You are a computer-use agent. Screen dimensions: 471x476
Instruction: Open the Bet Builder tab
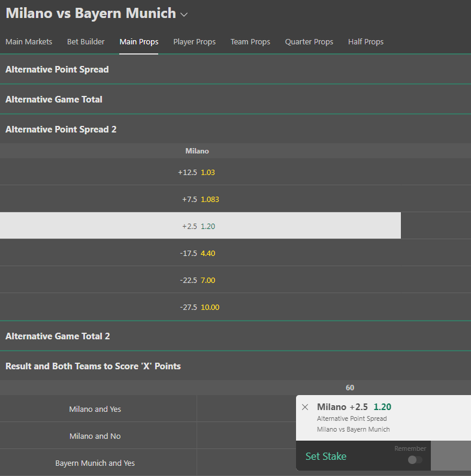click(86, 41)
